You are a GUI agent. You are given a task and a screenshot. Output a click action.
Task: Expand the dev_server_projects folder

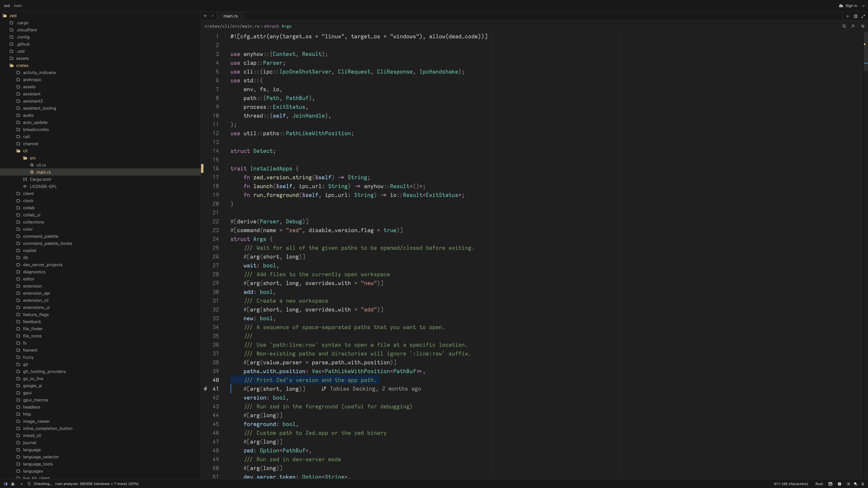point(100,265)
